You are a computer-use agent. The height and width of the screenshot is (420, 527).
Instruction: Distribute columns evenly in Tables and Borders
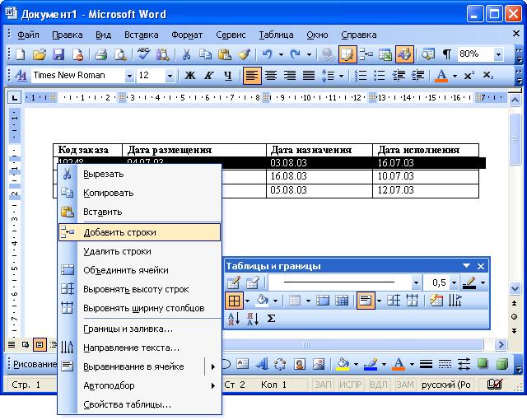[x=412, y=301]
